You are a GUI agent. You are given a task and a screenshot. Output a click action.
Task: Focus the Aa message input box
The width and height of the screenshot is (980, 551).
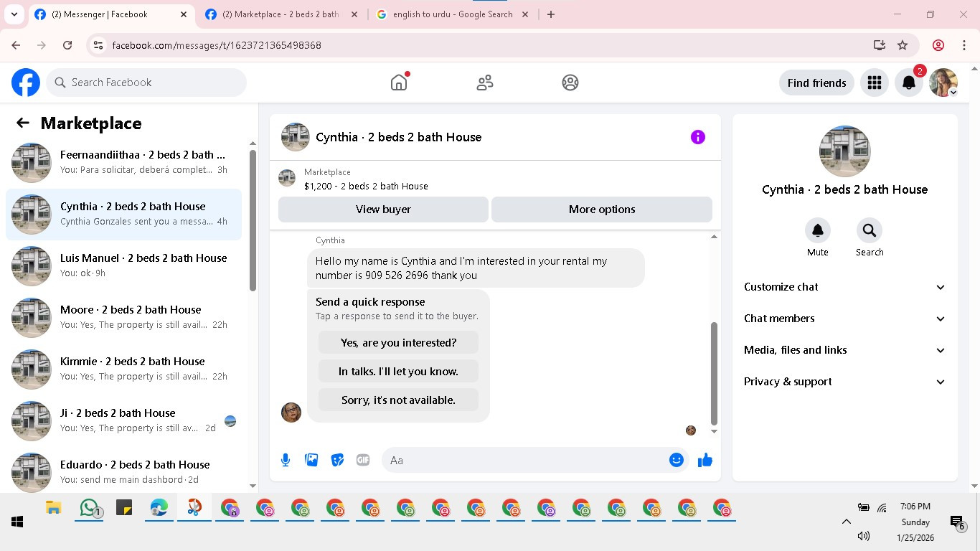[524, 460]
